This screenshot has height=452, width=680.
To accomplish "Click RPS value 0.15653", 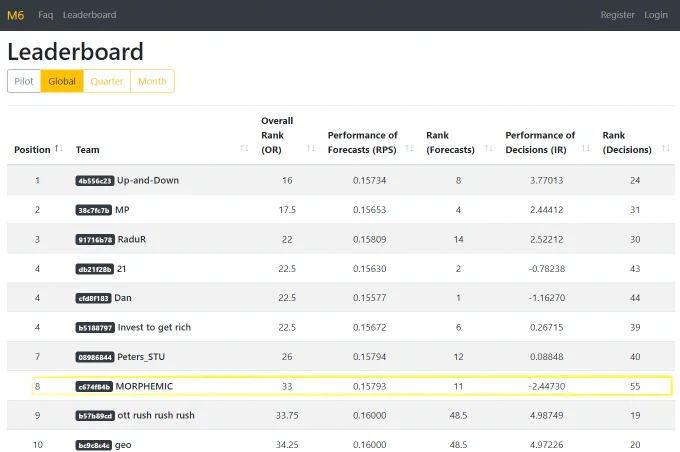I will coord(369,210).
